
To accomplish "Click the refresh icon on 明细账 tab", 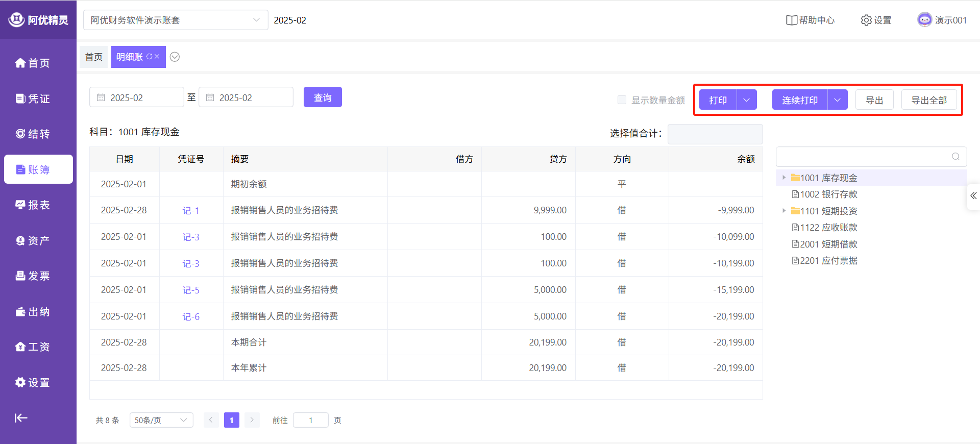I will point(150,57).
